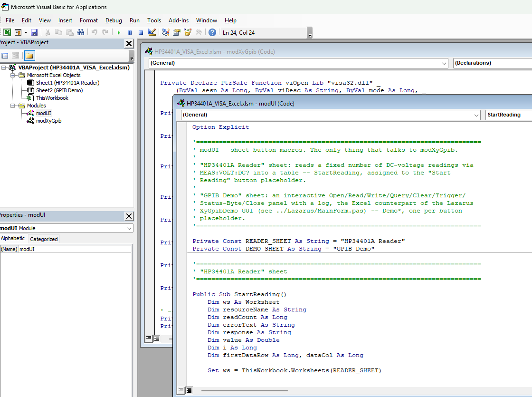Close the Project Explorer pane
The height and width of the screenshot is (397, 532).
pos(129,43)
